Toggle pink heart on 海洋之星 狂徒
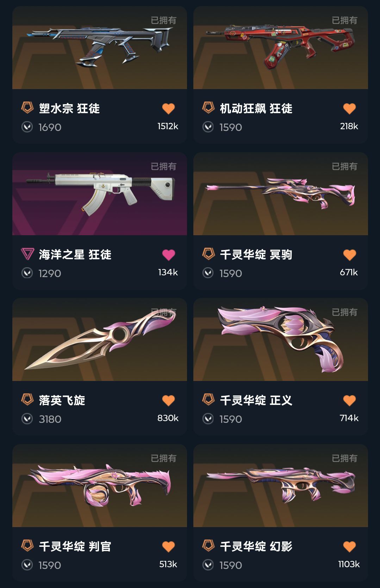The width and height of the screenshot is (380, 588). coord(168,255)
